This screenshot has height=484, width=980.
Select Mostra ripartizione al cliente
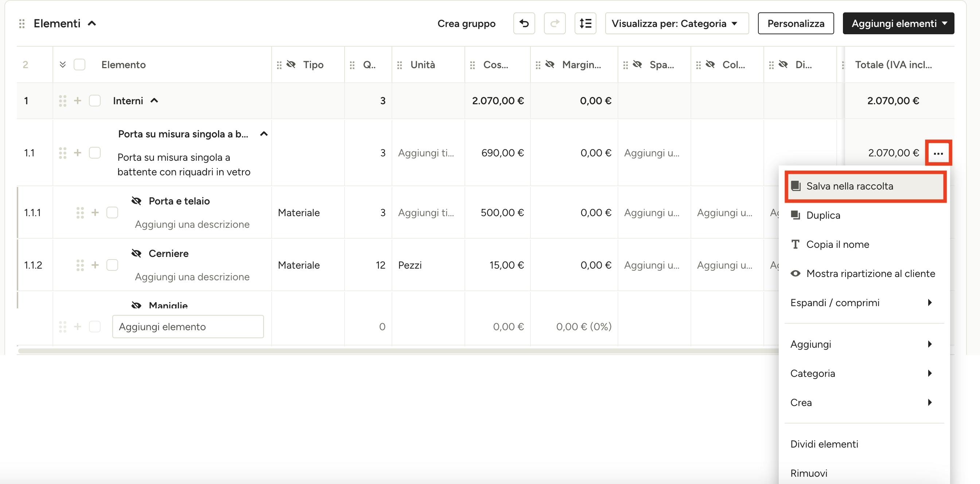pyautogui.click(x=864, y=273)
